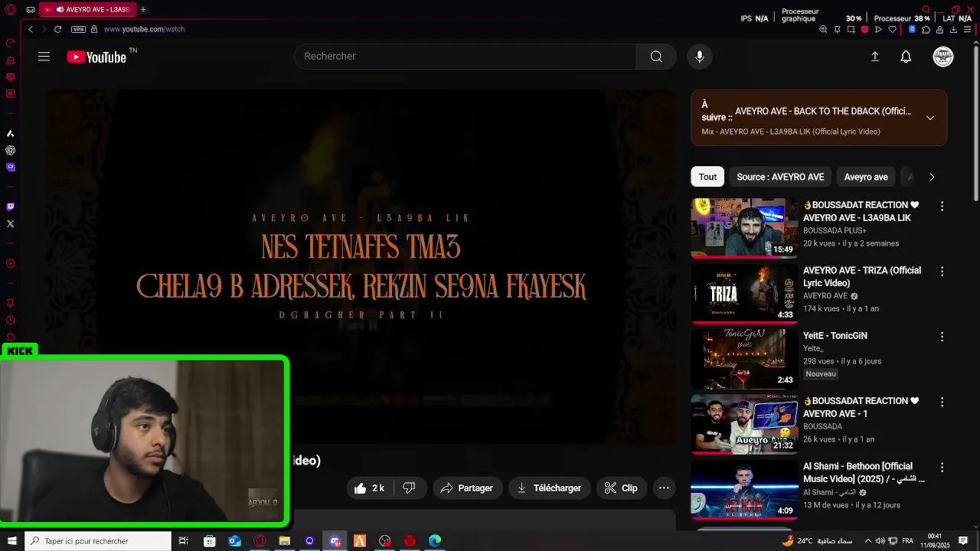The height and width of the screenshot is (551, 980).
Task: Go back with browser back arrow
Action: coord(31,29)
